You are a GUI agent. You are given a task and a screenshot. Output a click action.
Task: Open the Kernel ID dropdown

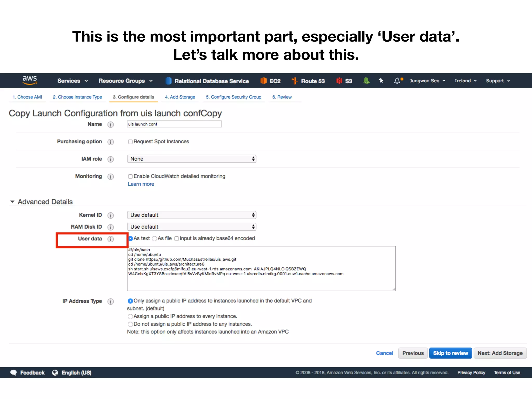(x=192, y=215)
